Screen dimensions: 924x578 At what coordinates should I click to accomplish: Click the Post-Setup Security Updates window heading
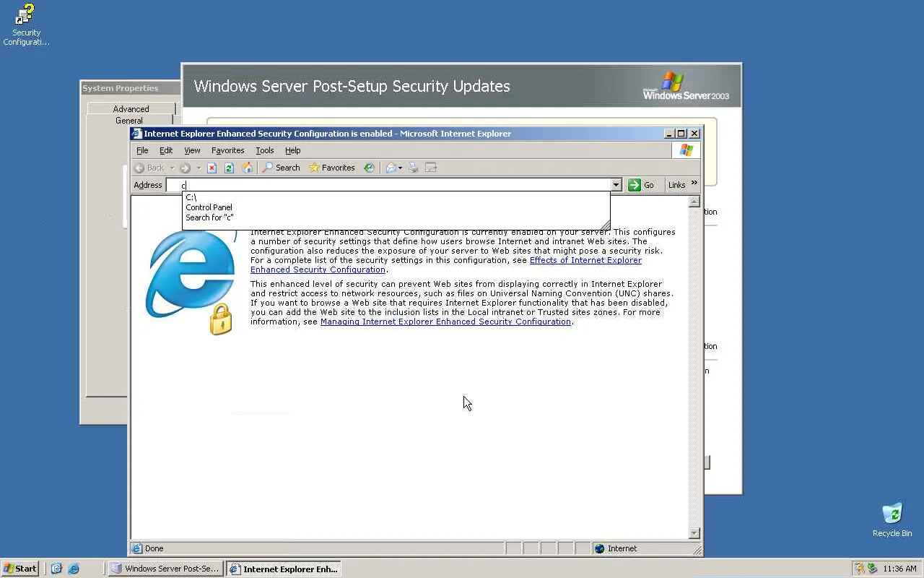click(352, 86)
